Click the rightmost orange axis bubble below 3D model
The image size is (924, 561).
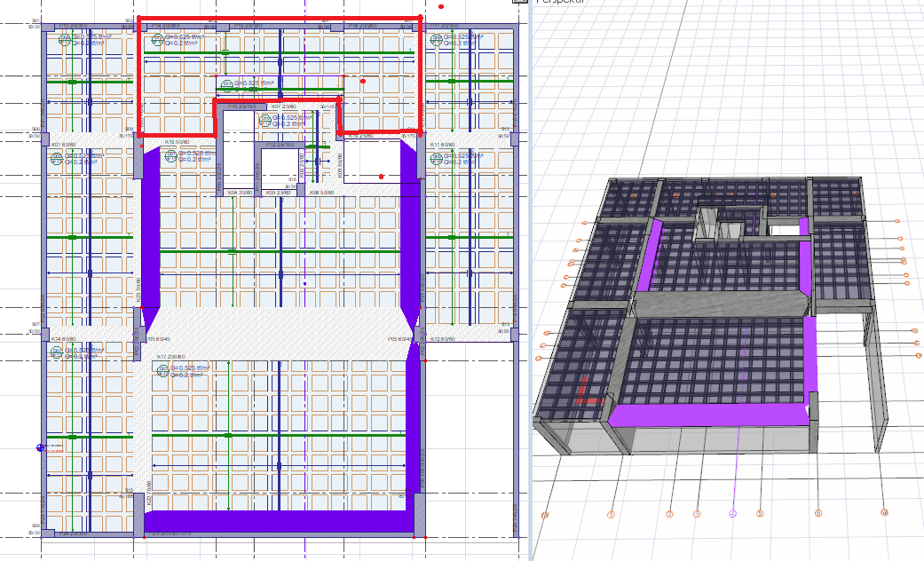pyautogui.click(x=884, y=512)
